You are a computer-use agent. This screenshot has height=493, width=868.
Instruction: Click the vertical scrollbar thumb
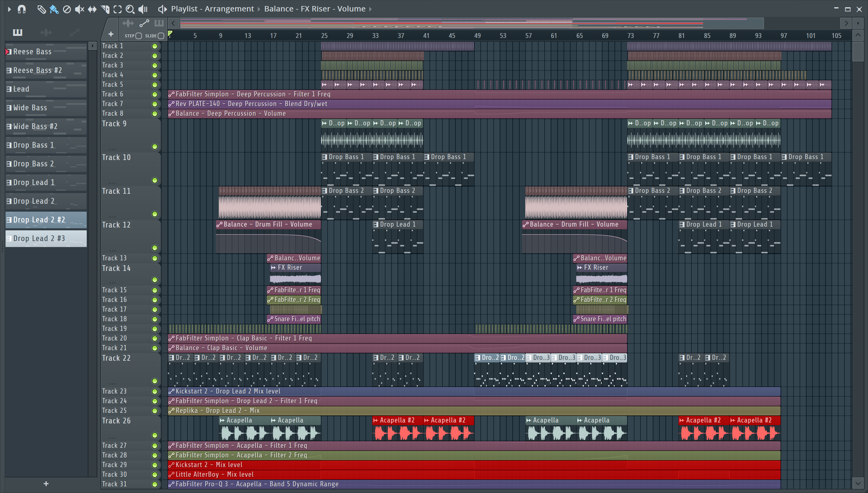(x=858, y=52)
